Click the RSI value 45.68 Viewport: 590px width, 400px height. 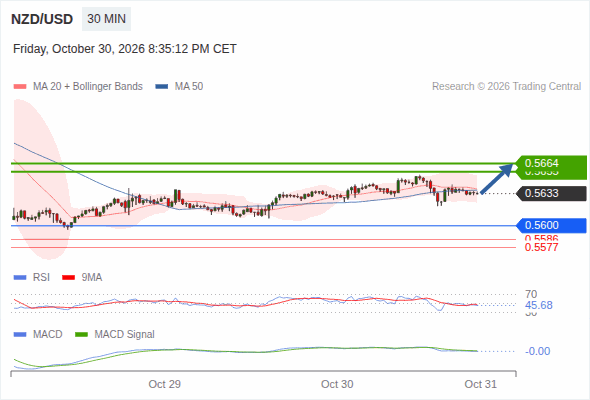coord(539,305)
